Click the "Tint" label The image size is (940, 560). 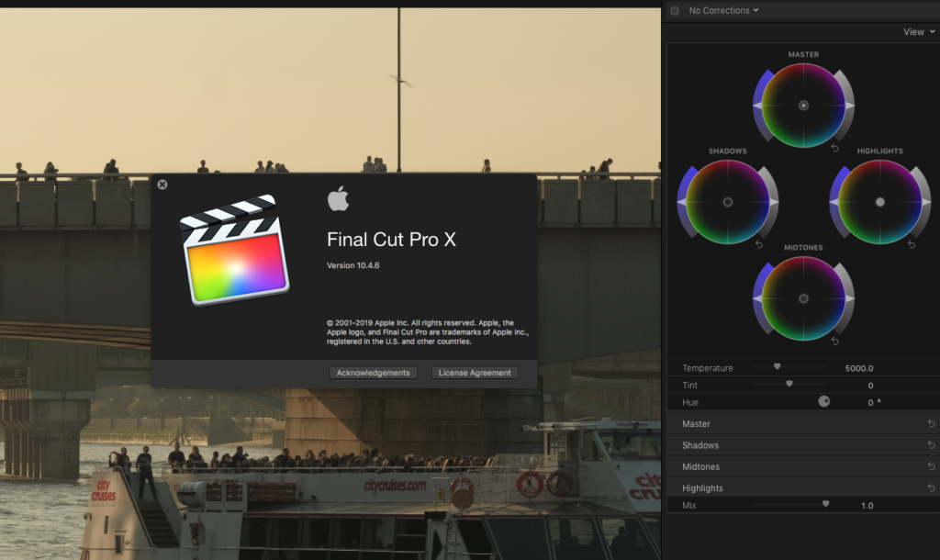pos(690,386)
